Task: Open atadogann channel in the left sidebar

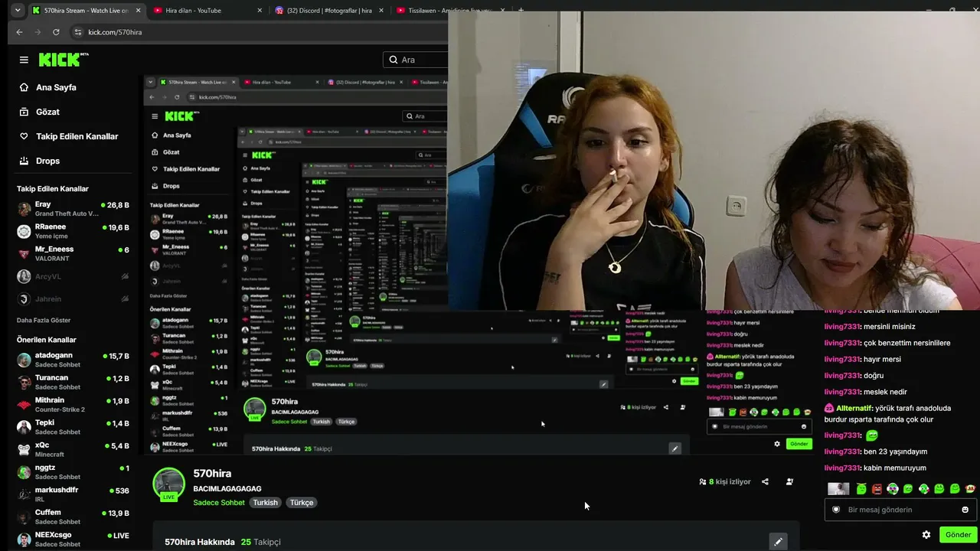Action: [73, 360]
